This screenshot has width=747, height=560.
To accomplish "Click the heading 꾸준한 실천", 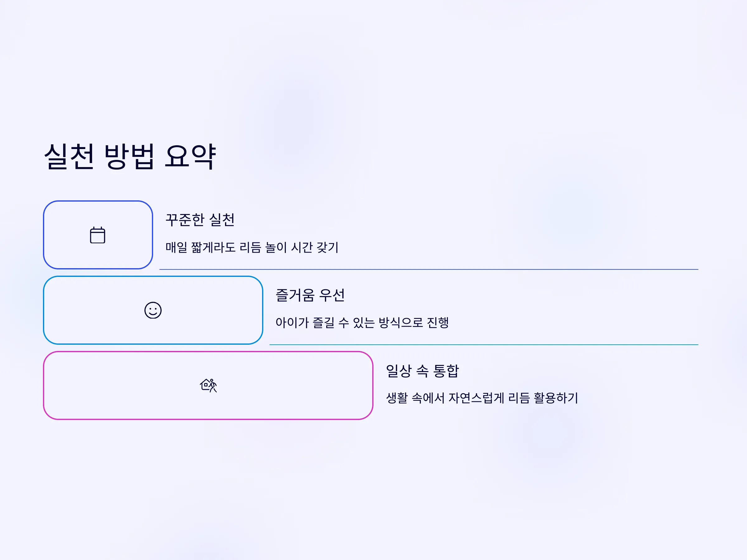I will coord(200,220).
